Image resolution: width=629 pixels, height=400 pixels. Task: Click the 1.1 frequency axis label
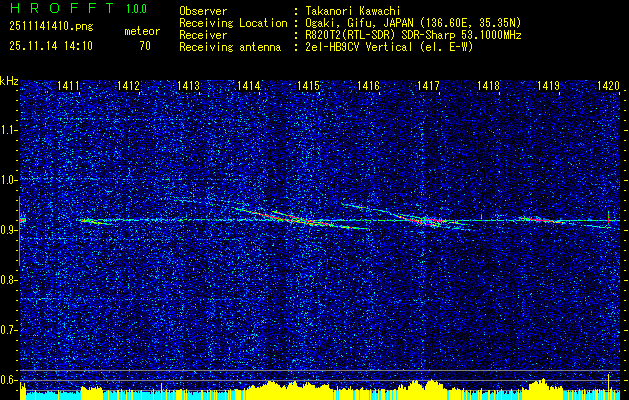click(x=9, y=130)
